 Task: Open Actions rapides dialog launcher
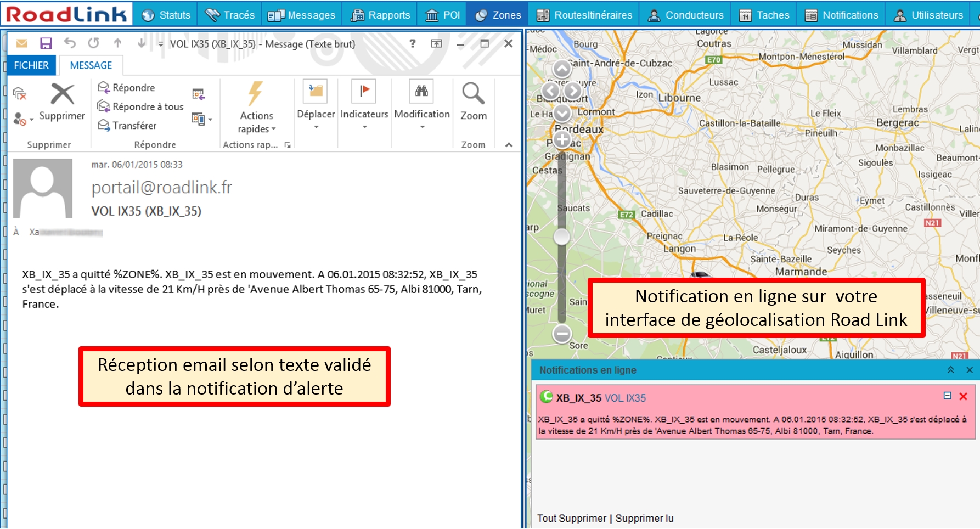point(288,145)
